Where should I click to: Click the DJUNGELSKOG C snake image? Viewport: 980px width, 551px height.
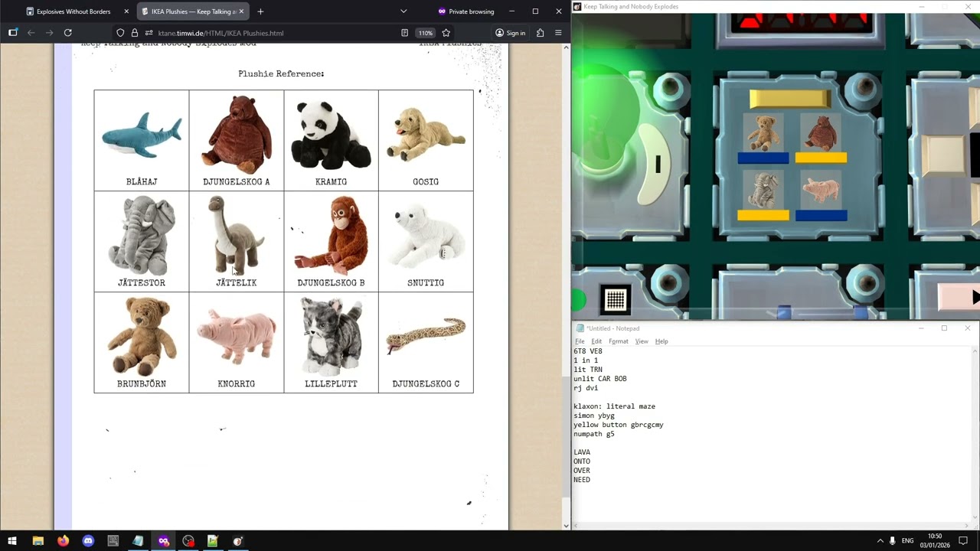click(x=426, y=336)
